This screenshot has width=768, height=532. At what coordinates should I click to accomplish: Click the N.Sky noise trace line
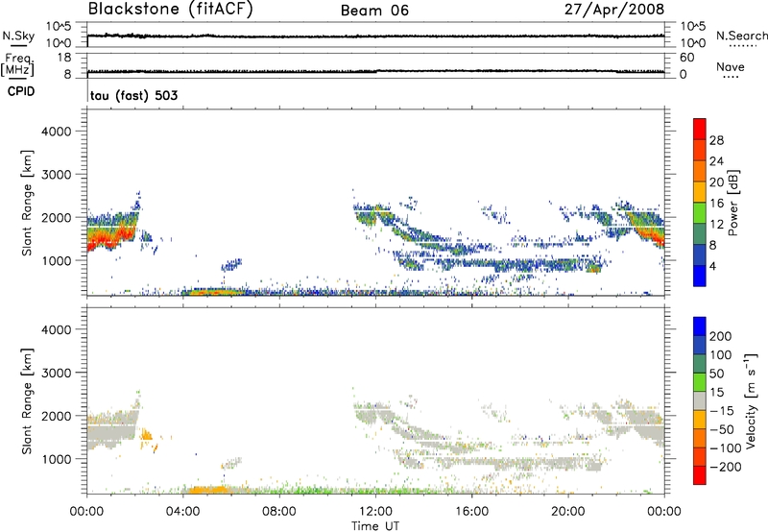[375, 36]
